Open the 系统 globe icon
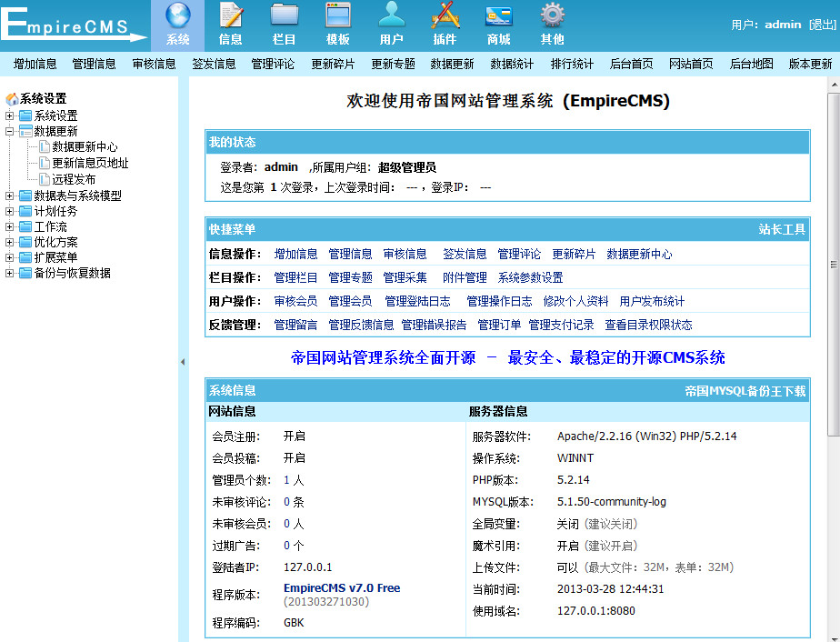840x642 pixels. point(178,15)
